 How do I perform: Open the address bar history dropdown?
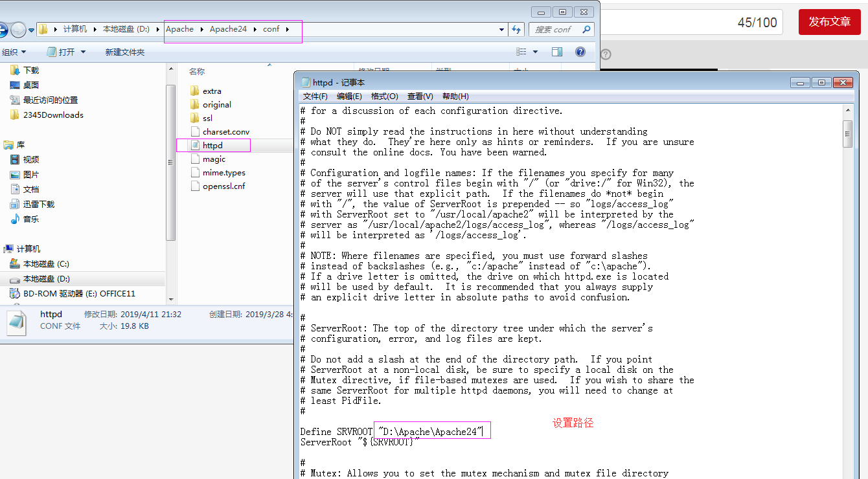pyautogui.click(x=502, y=29)
